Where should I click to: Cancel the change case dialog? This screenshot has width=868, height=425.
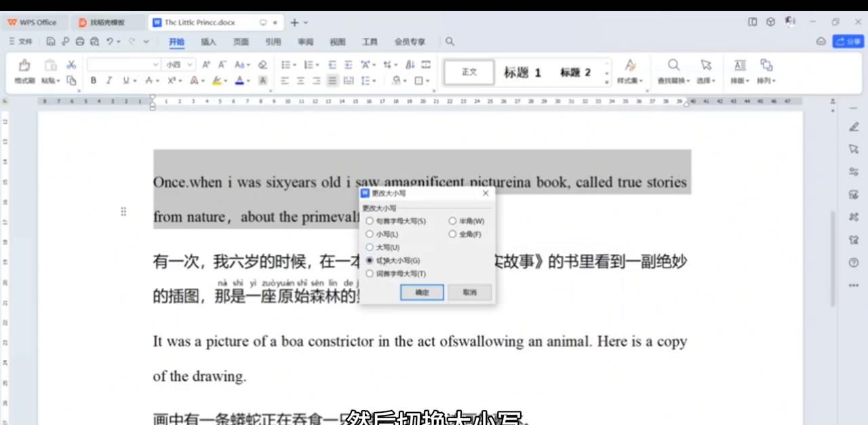click(469, 292)
